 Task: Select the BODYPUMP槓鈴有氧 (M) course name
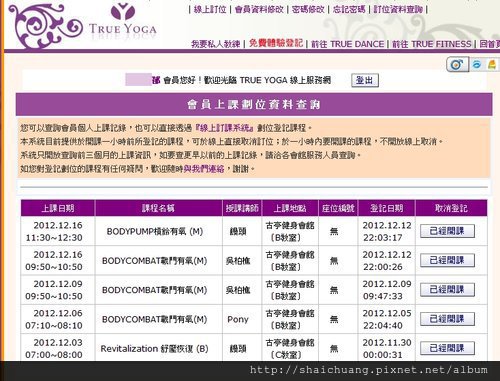[x=155, y=231]
